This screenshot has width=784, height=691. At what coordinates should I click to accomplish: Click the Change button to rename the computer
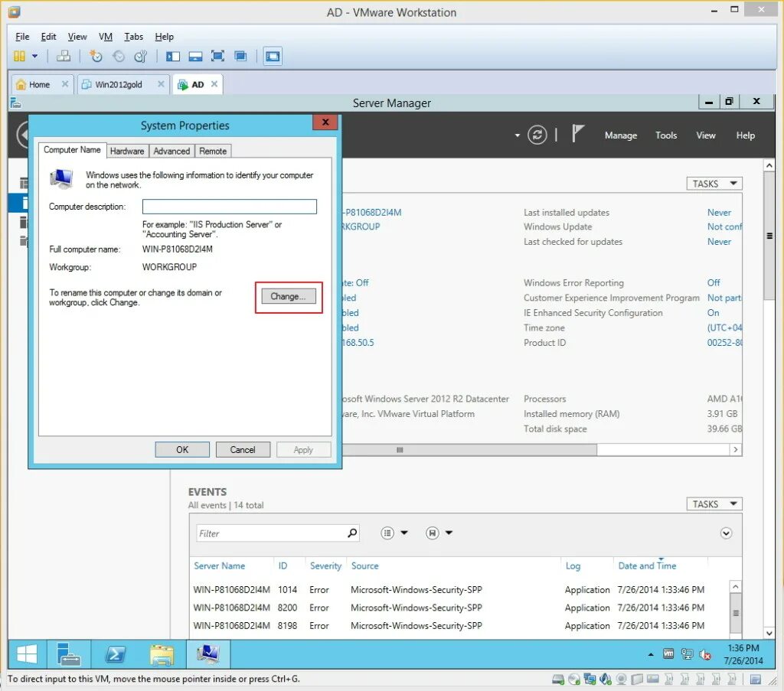288,296
